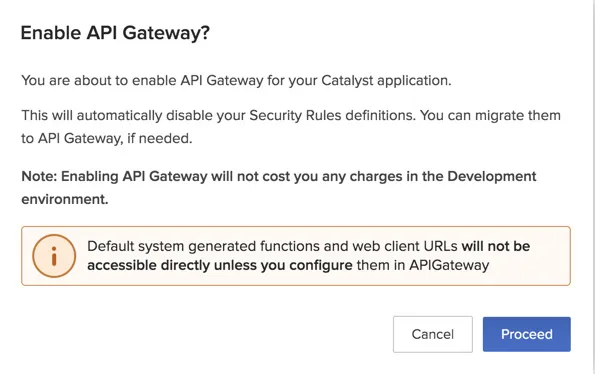
Task: Click the 'Catalyst application' phrase
Action: (386, 81)
